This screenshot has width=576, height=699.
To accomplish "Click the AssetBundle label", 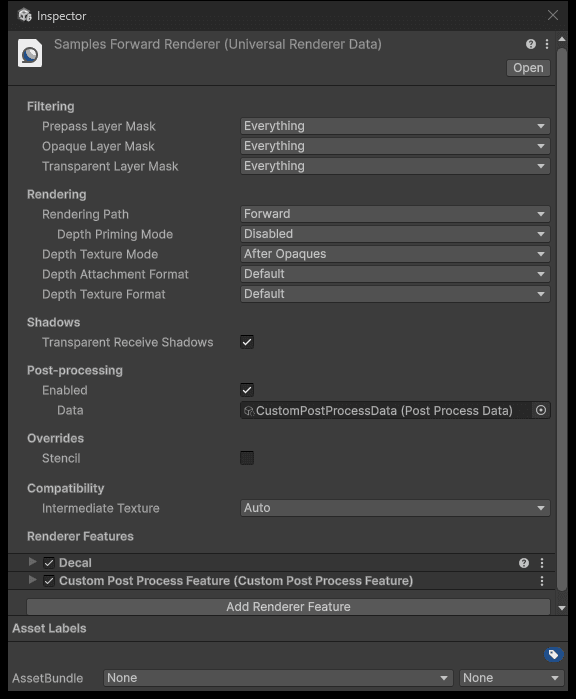I will [48, 678].
